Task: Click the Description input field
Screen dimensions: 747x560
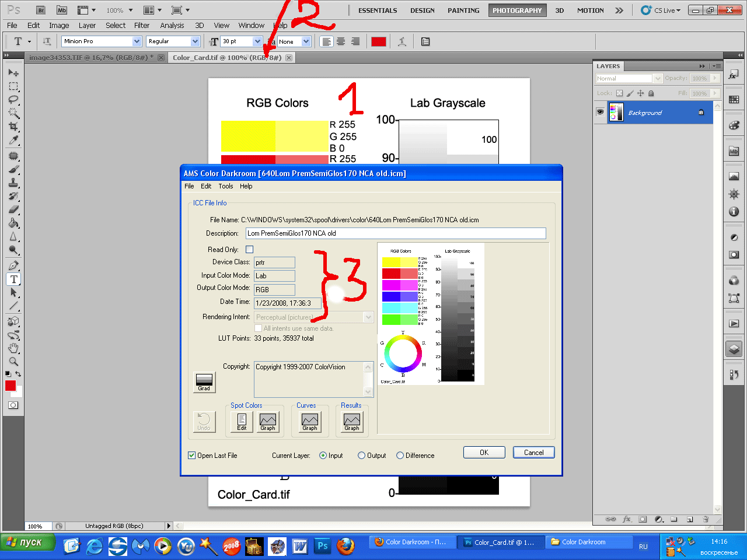Action: coord(396,233)
